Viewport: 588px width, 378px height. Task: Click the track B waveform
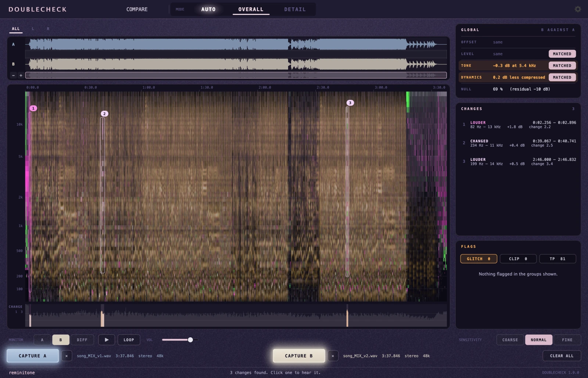tap(236, 64)
